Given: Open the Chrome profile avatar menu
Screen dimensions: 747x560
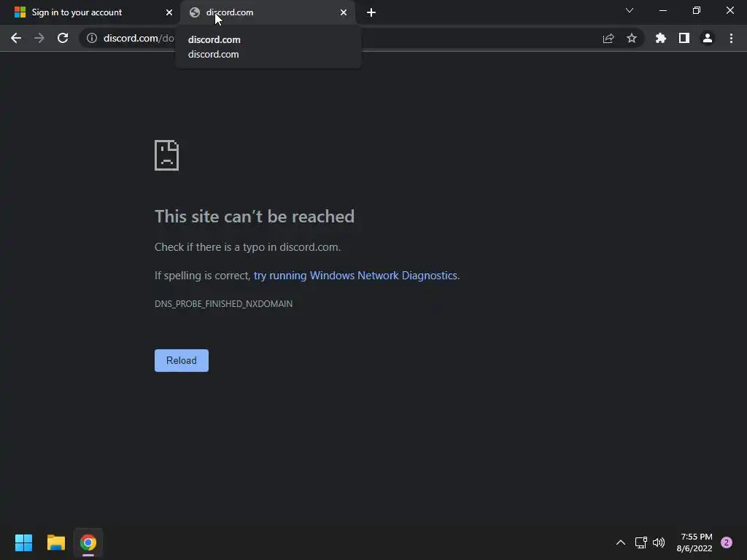Looking at the screenshot, I should (x=708, y=38).
